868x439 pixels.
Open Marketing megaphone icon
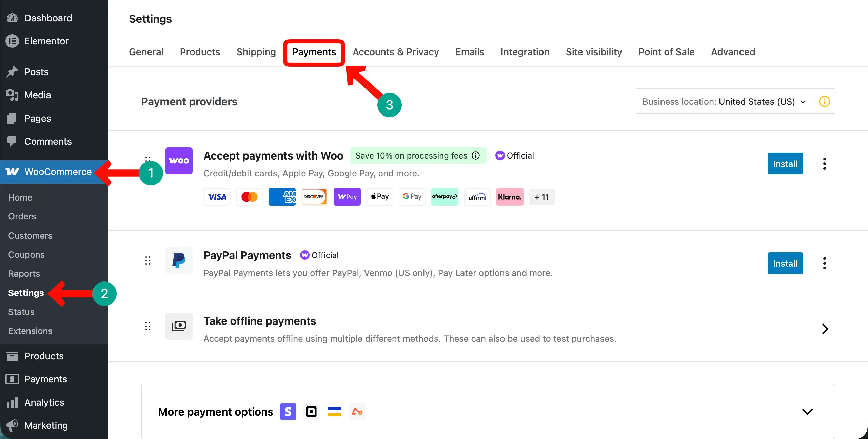(12, 425)
